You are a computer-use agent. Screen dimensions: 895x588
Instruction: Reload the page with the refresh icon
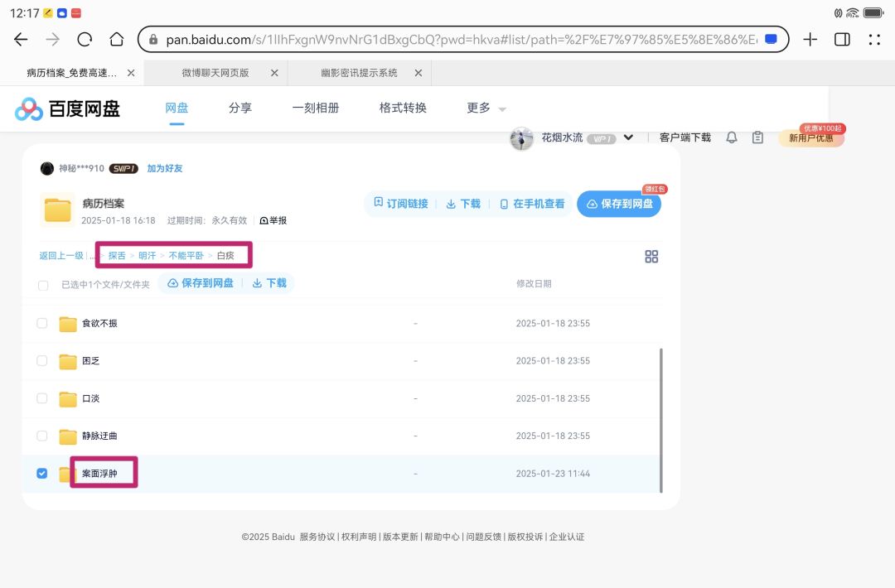pyautogui.click(x=85, y=40)
